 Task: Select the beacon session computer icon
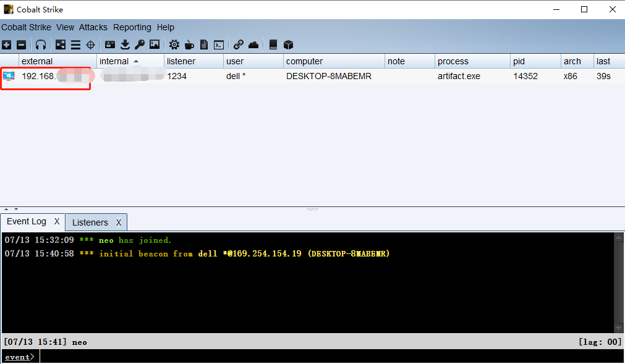tap(9, 75)
